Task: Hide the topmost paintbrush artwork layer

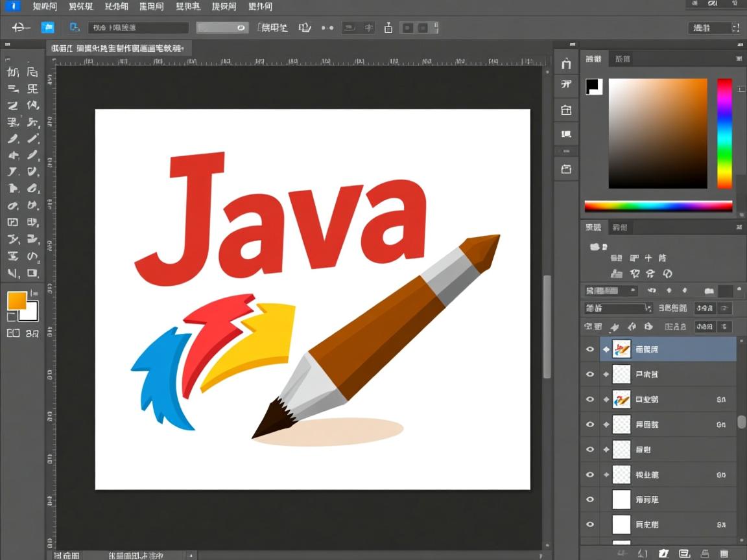Action: (590, 349)
